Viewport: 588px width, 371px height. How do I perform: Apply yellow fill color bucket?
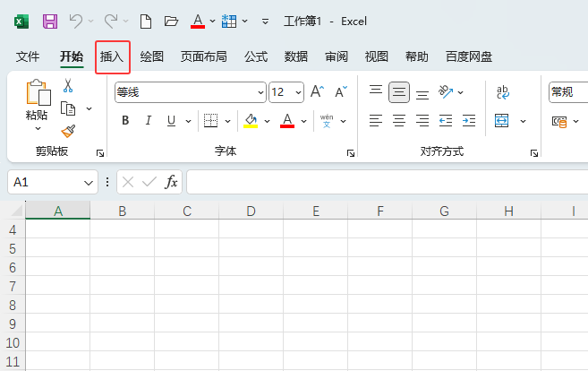click(x=251, y=121)
